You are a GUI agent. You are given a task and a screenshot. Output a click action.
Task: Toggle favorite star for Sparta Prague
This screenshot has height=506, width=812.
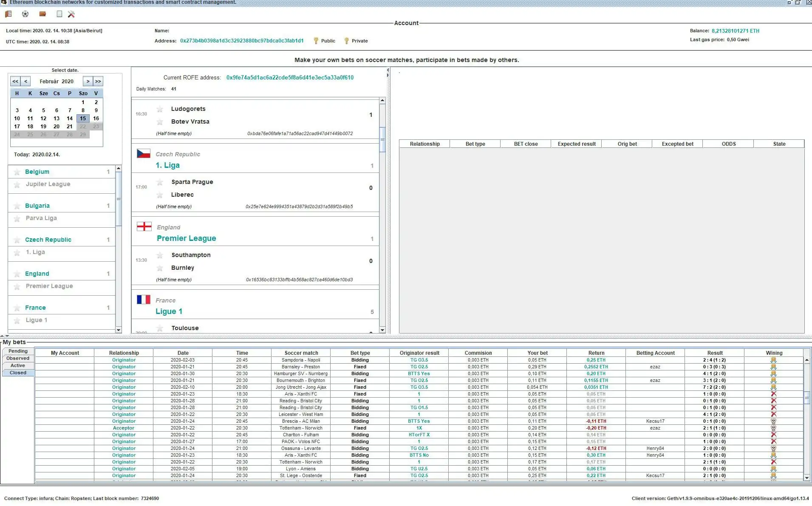click(x=160, y=182)
